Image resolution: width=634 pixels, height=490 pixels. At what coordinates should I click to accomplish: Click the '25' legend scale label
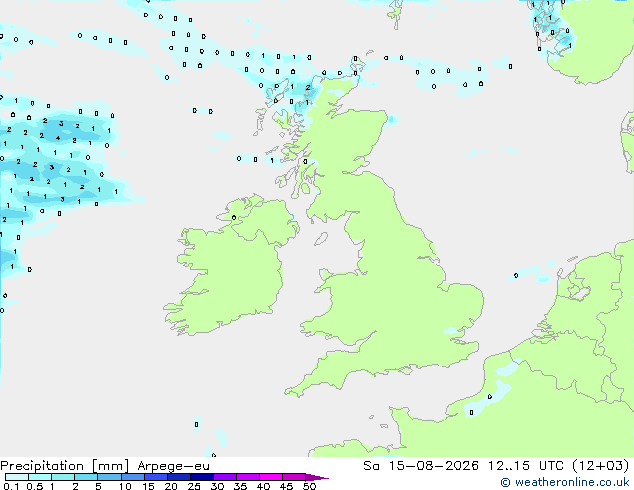coord(194,486)
